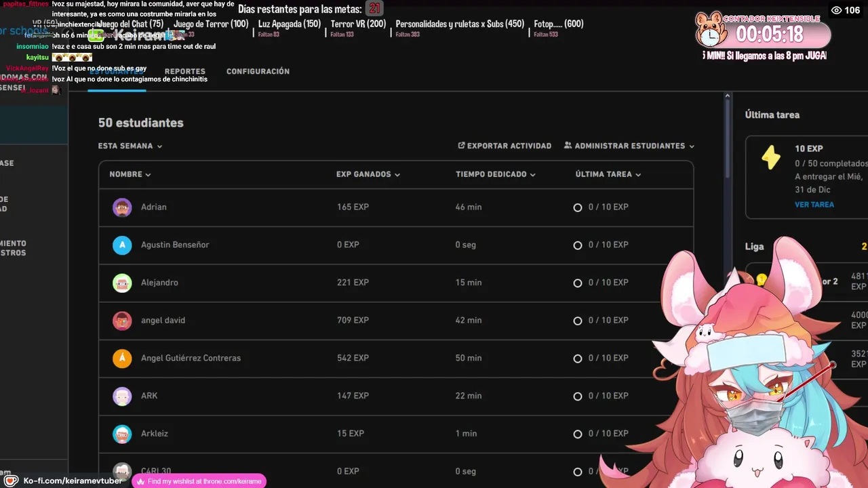868x488 pixels.
Task: Open student Adrian's name
Action: [x=154, y=207]
